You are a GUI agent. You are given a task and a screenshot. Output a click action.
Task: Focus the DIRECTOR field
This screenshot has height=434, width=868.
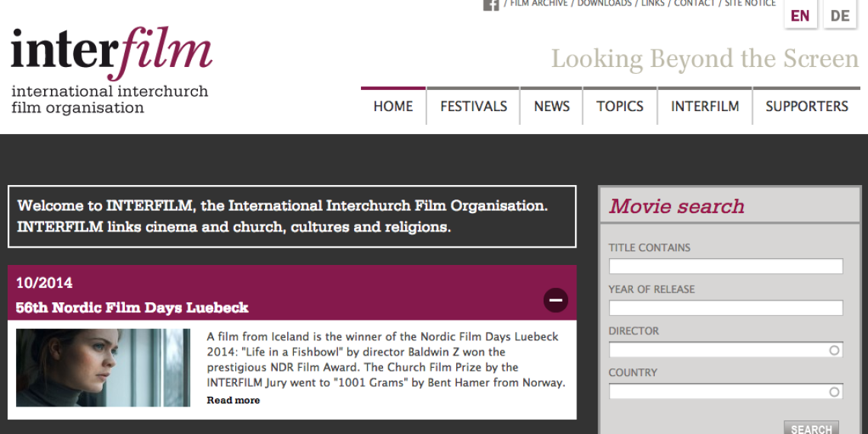coord(726,349)
